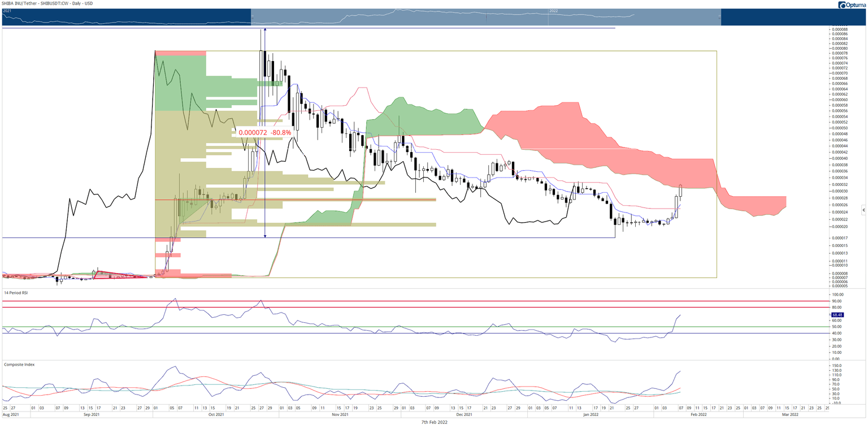Click the '0.000017' price axis value

[x=839, y=238]
